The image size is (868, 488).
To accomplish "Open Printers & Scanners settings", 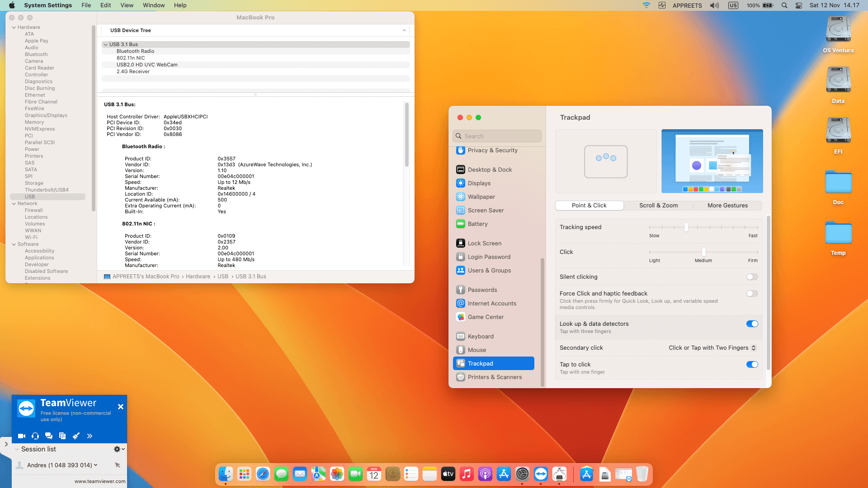I will (x=494, y=377).
